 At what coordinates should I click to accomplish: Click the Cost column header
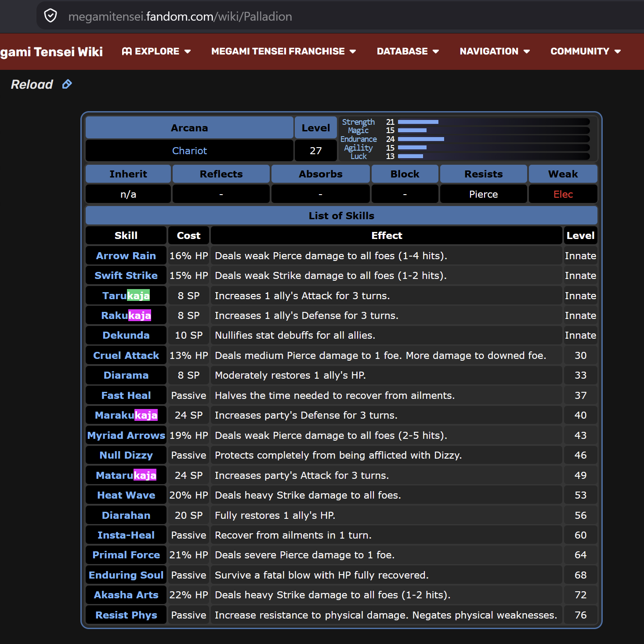[x=188, y=235]
